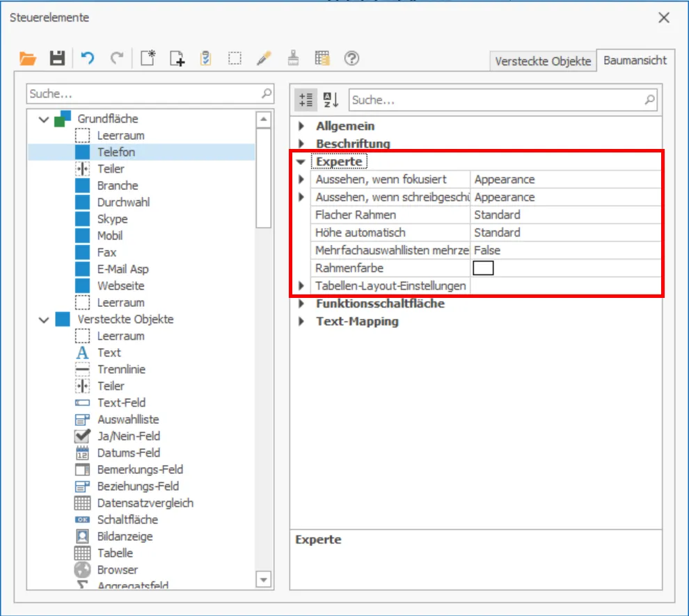Select Text-Feld in hidden objects
The width and height of the screenshot is (689, 616).
pyautogui.click(x=121, y=402)
